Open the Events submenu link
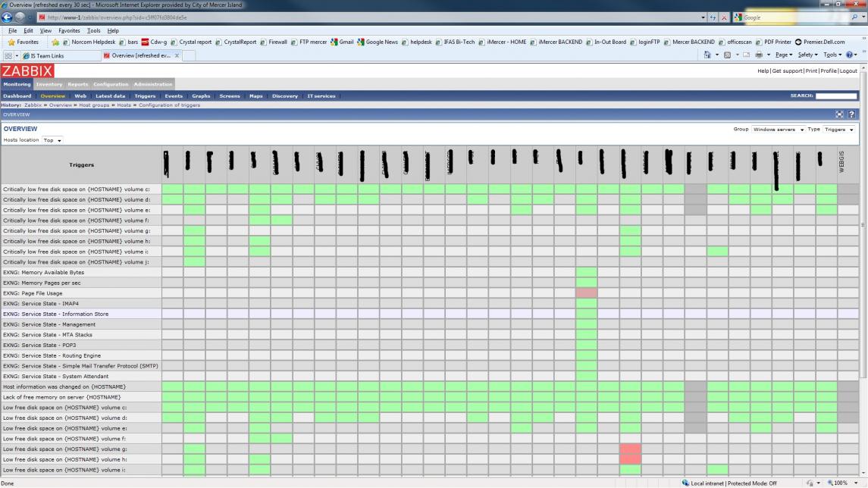This screenshot has height=488, width=868. click(x=174, y=96)
